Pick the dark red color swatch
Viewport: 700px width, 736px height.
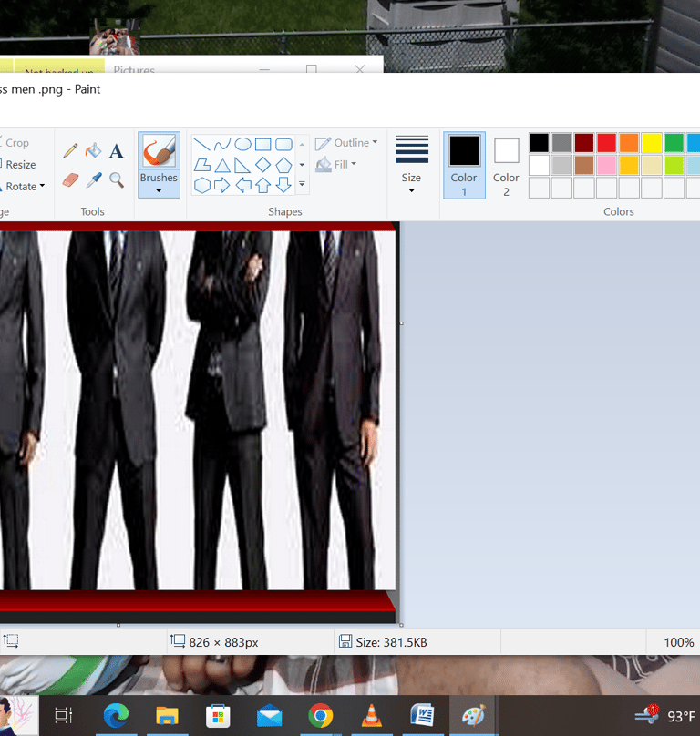click(584, 143)
